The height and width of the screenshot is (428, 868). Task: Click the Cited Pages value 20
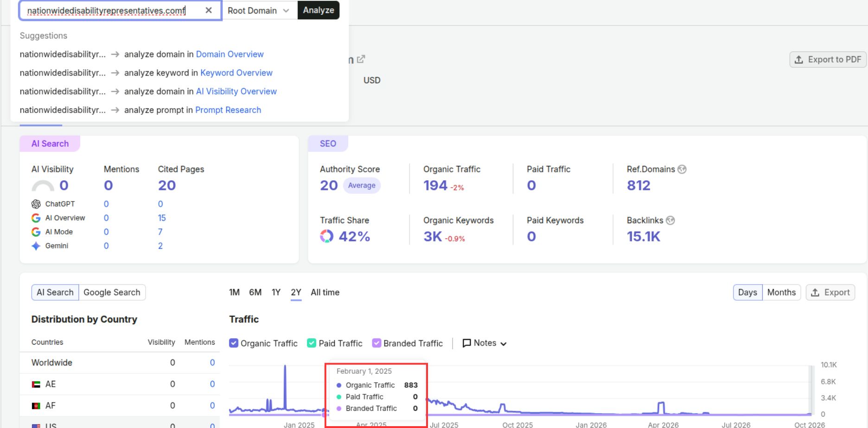click(166, 185)
